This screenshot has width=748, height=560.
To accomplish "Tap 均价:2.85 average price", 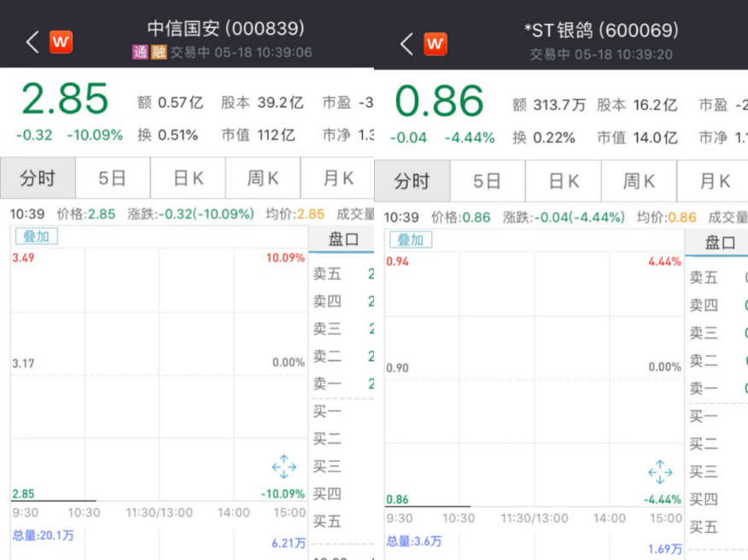I will tap(295, 214).
